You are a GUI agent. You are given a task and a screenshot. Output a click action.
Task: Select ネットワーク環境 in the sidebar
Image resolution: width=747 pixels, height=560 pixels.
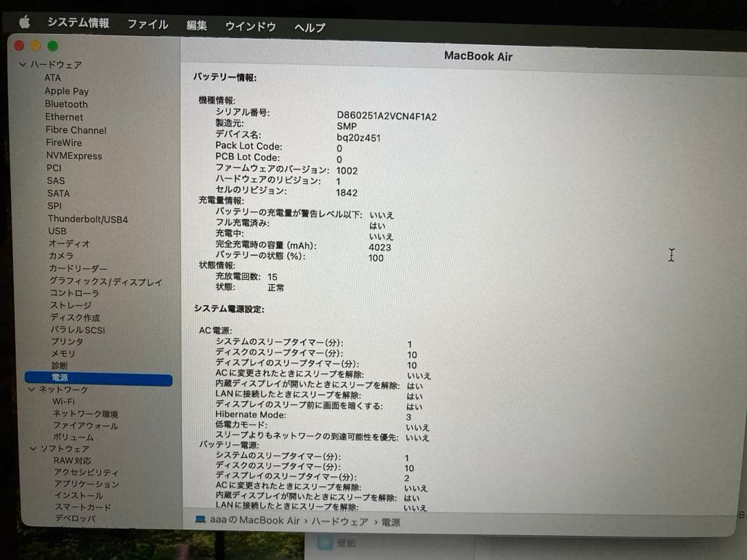tap(85, 414)
